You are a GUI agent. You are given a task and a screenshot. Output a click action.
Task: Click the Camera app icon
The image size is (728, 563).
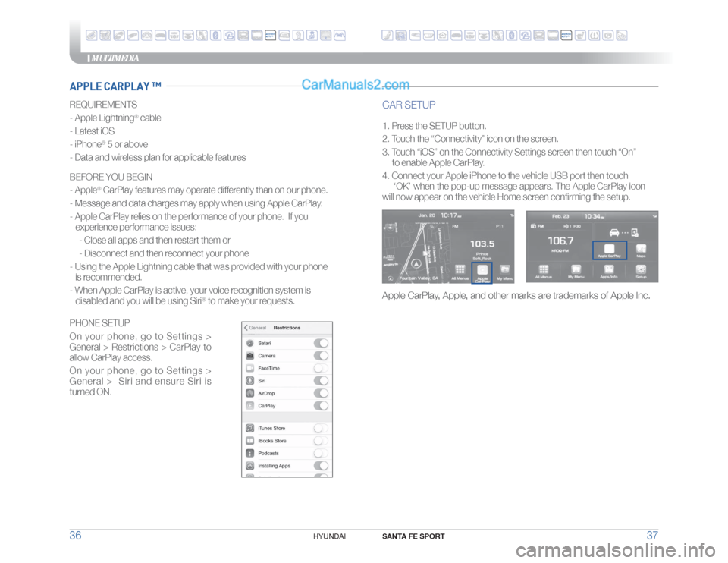click(249, 356)
